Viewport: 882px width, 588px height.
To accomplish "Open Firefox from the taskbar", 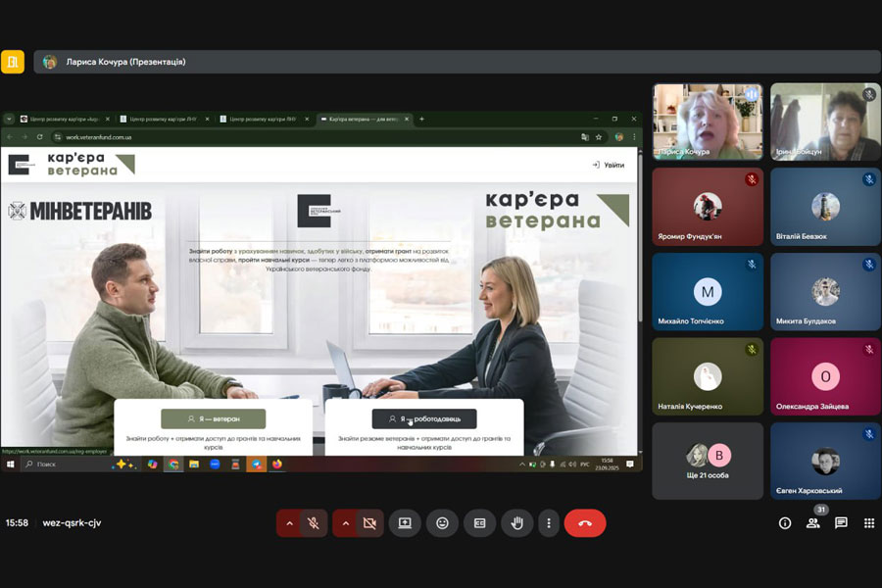I will tap(277, 465).
